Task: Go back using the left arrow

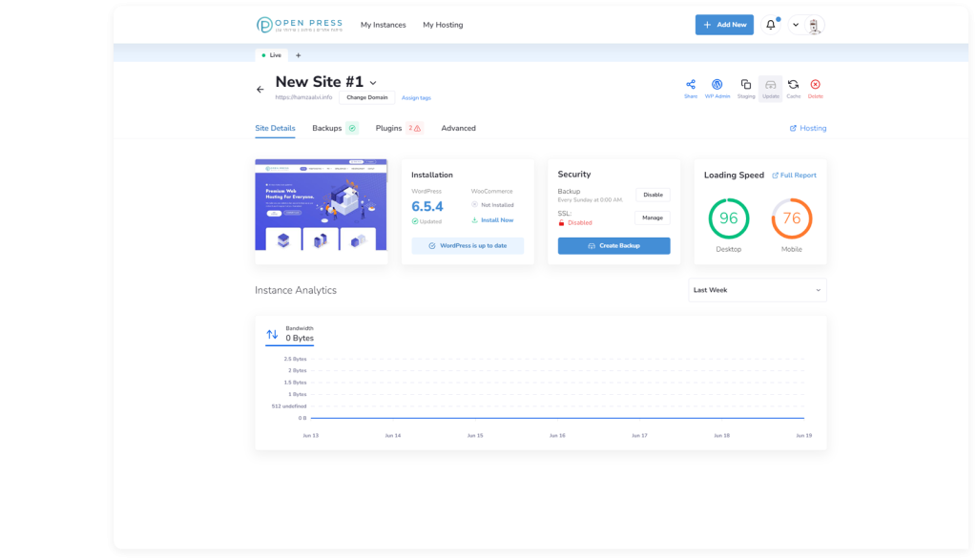Action: pos(260,90)
